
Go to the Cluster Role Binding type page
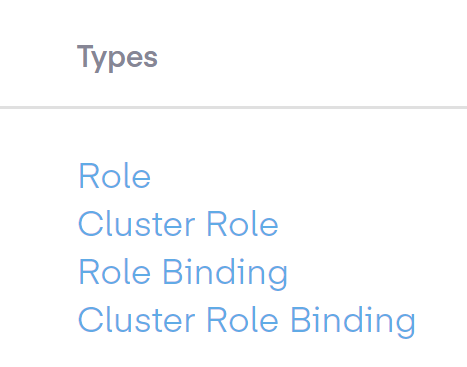coord(247,320)
